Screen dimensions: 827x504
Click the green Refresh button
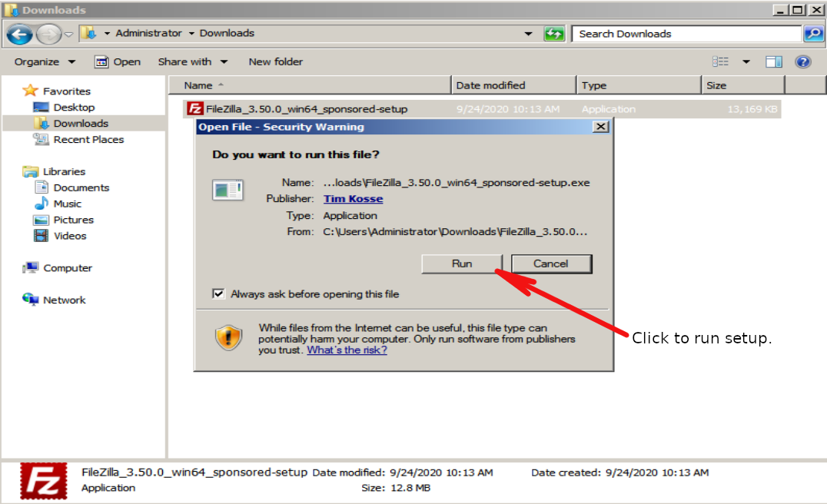[x=554, y=34]
